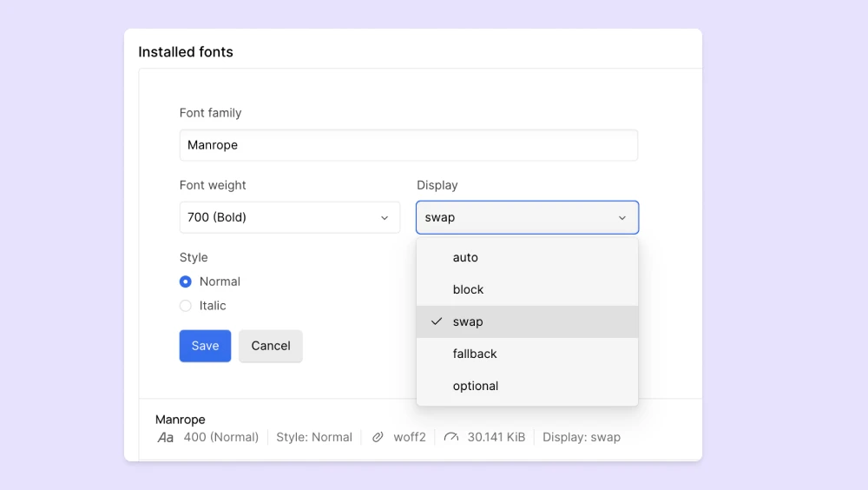
Task: Click the 30.141 KiB size text
Action: 496,437
